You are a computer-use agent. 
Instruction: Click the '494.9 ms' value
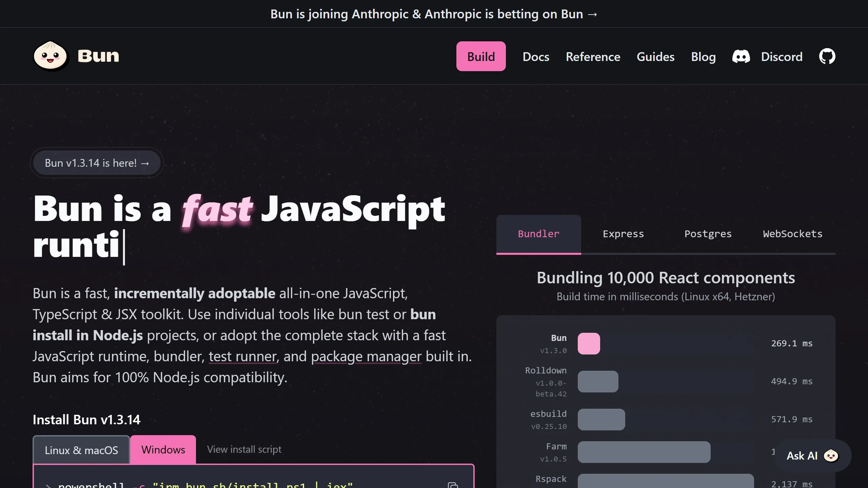click(x=792, y=381)
